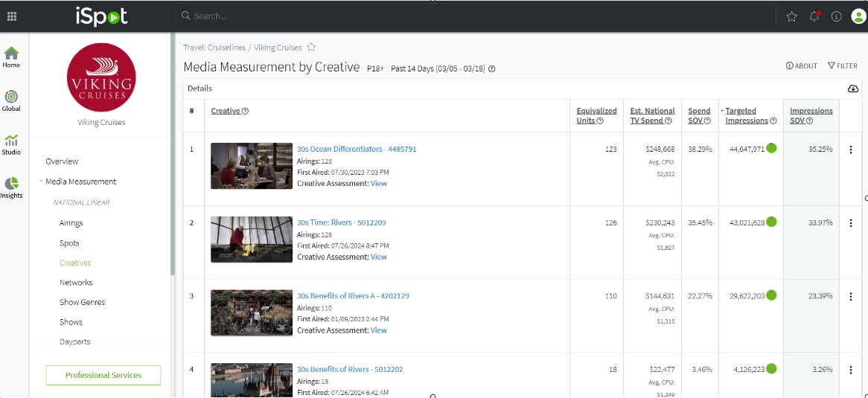This screenshot has width=868, height=398.
Task: Click green indicator dot for 44,647,971 impressions
Action: 771,148
